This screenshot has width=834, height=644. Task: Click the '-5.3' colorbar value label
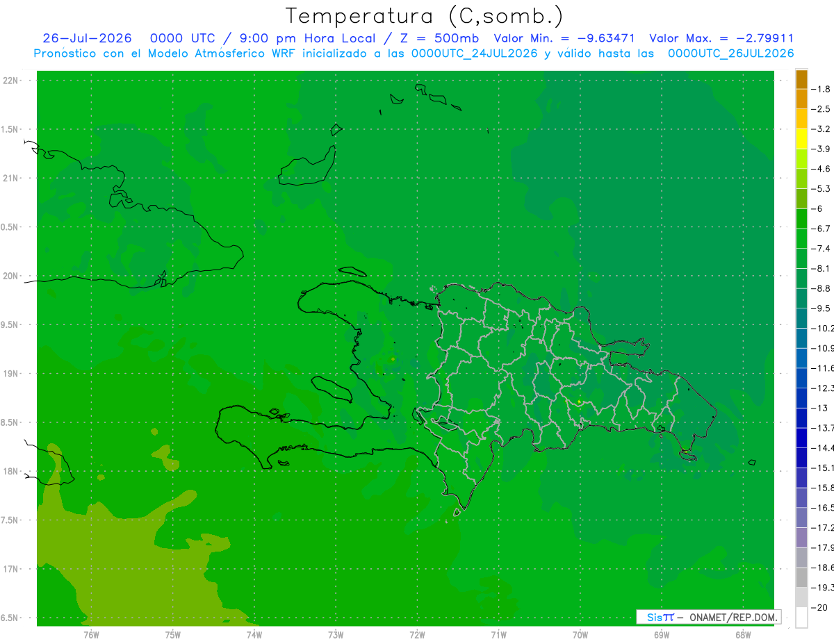[821, 189]
